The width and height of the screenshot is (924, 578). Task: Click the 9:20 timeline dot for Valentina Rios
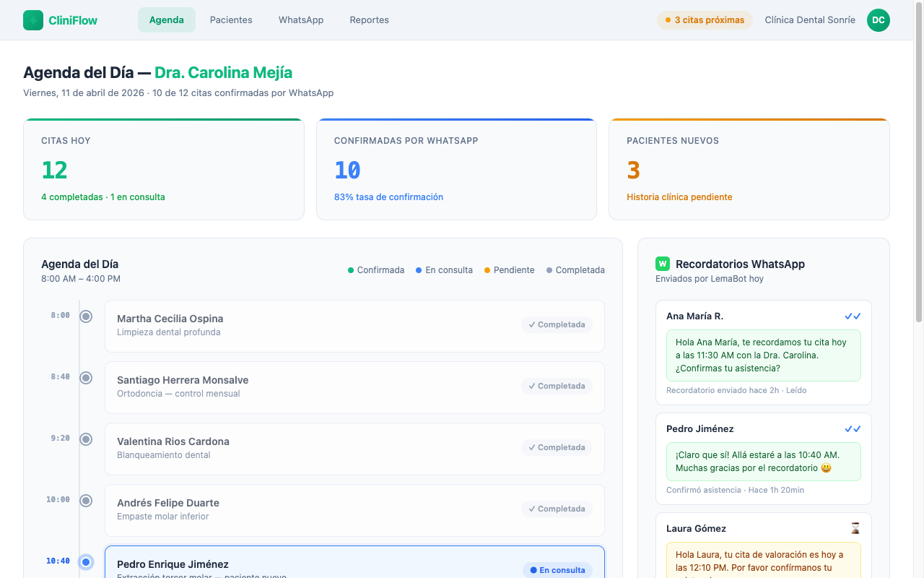86,439
